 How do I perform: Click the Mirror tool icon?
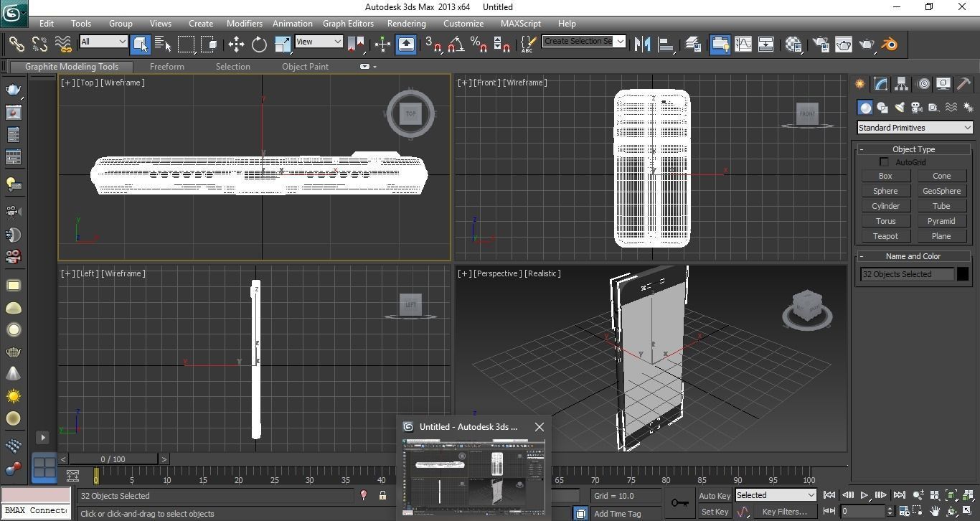642,44
